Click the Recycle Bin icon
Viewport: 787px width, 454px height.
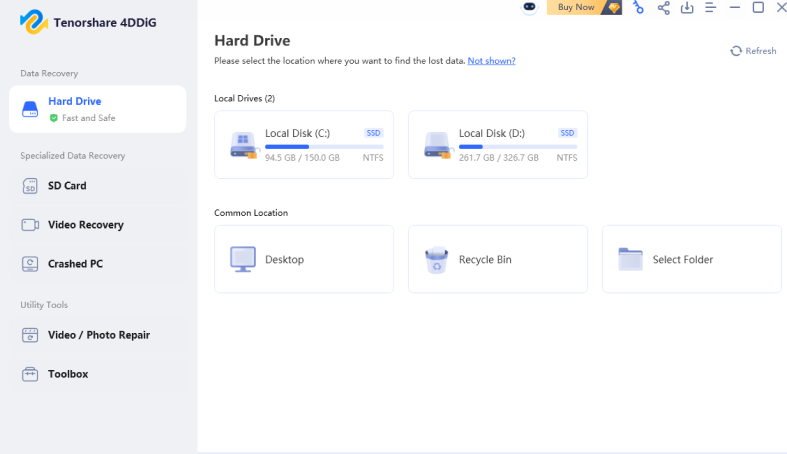[437, 260]
